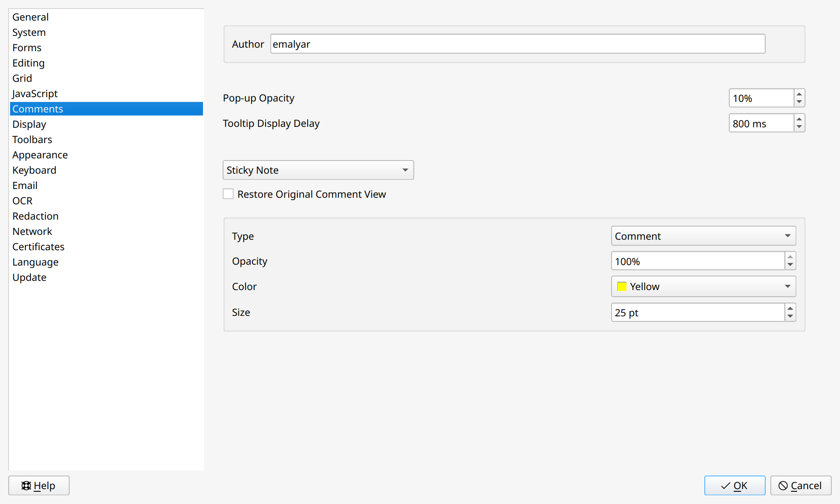Dismiss the dialog with Cancel
This screenshot has height=504, width=840.
pos(800,486)
